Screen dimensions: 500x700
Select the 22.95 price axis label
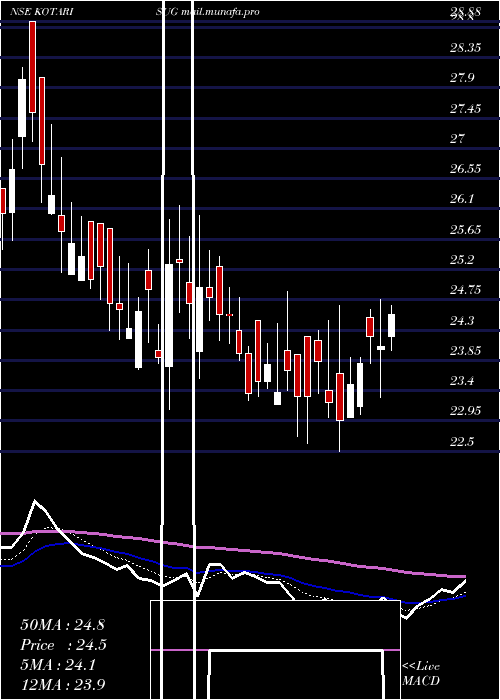tap(465, 411)
